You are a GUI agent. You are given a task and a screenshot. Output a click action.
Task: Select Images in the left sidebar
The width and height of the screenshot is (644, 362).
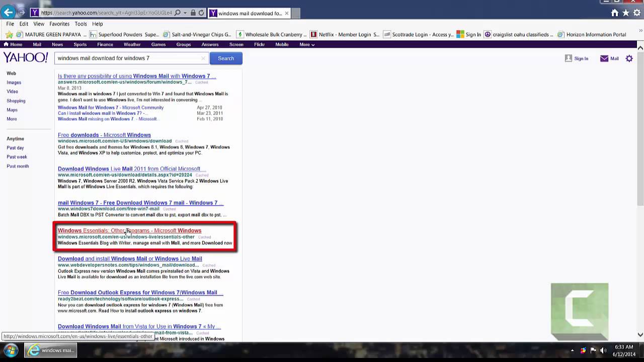(x=14, y=82)
